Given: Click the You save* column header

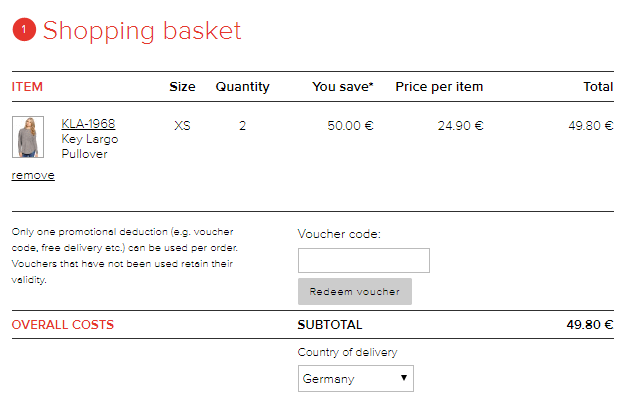Looking at the screenshot, I should [342, 87].
